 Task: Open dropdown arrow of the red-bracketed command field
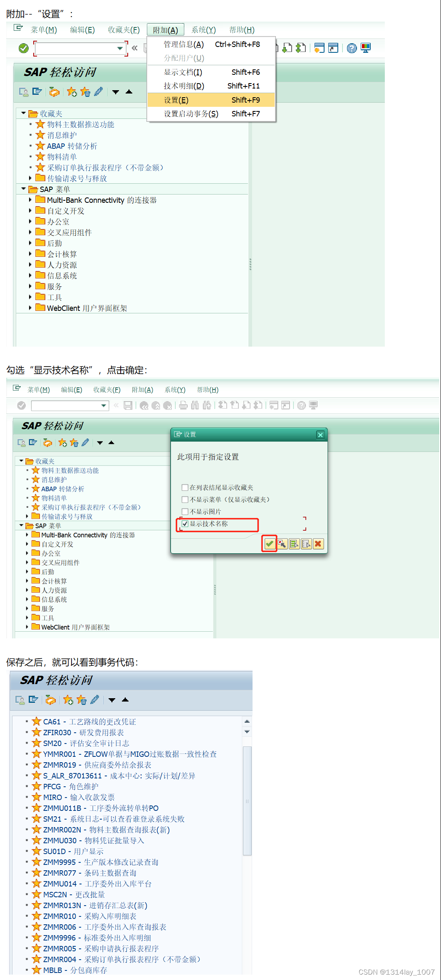click(x=120, y=49)
